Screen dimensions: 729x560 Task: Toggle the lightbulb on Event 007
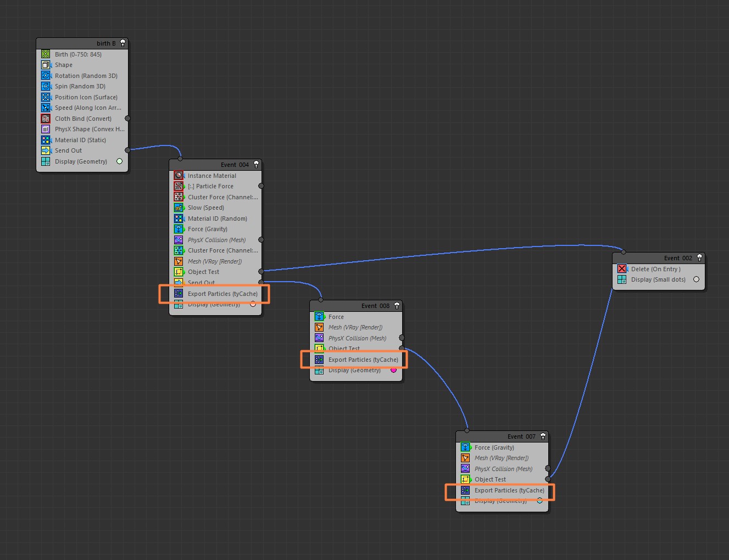543,436
